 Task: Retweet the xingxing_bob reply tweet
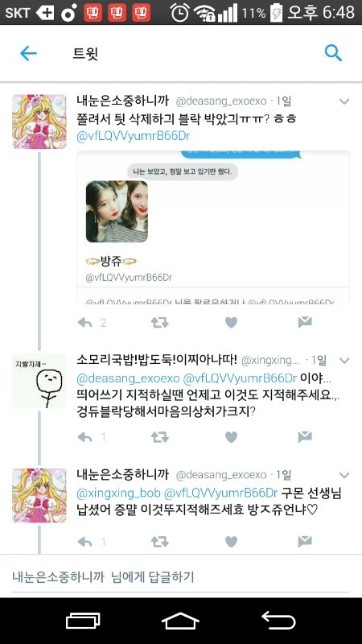(159, 437)
